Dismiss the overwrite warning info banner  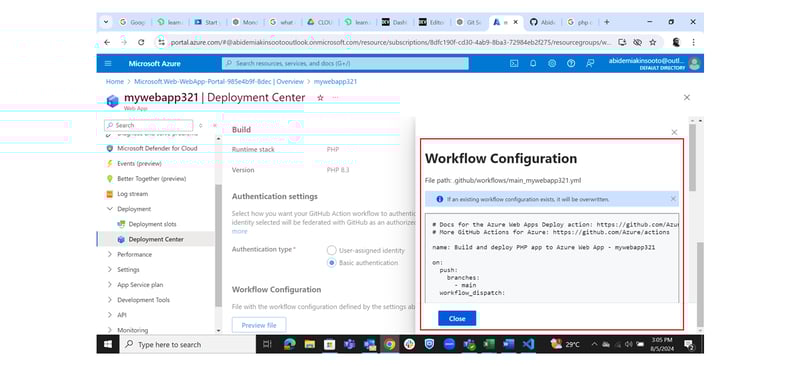point(673,199)
